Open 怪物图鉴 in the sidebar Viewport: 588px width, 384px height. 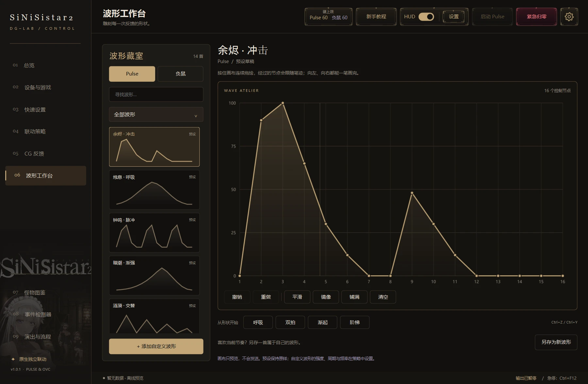(46, 292)
